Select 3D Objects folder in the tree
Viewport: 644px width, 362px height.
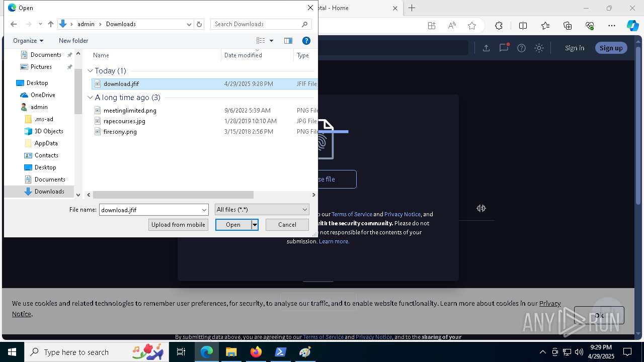tap(49, 131)
